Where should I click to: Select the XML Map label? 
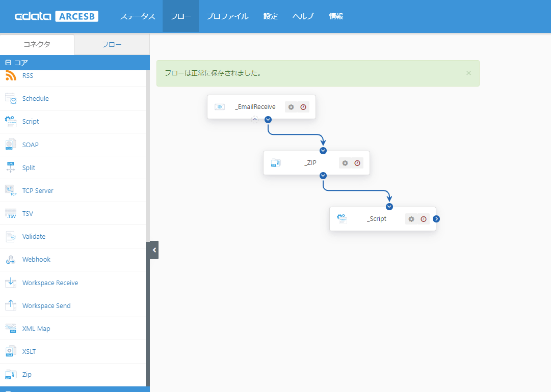(x=36, y=329)
